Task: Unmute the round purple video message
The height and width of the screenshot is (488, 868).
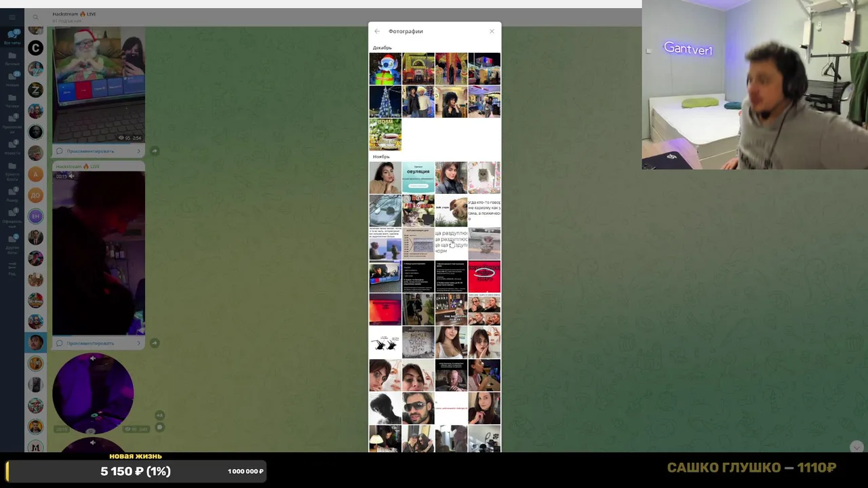Action: coord(93,359)
